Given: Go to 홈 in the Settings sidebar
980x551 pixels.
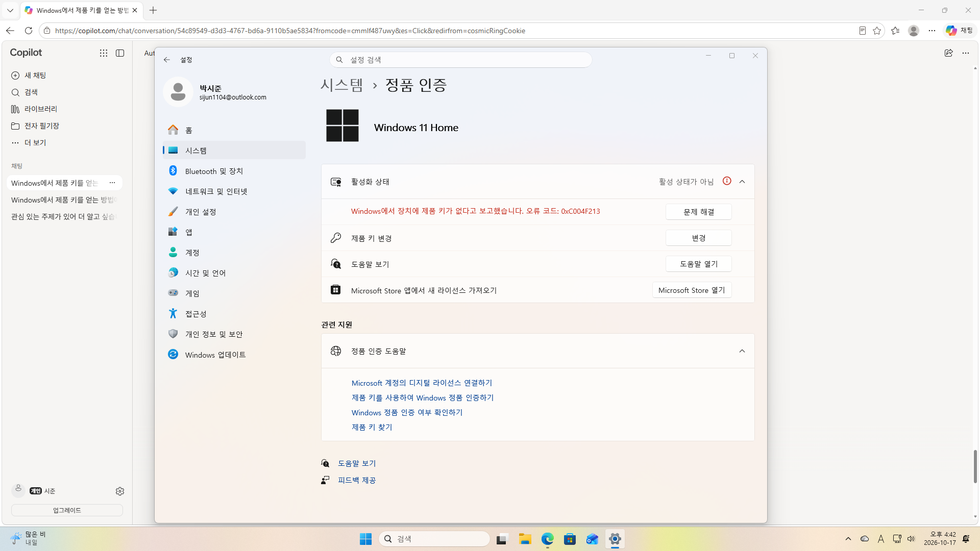Looking at the screenshot, I should 234,130.
